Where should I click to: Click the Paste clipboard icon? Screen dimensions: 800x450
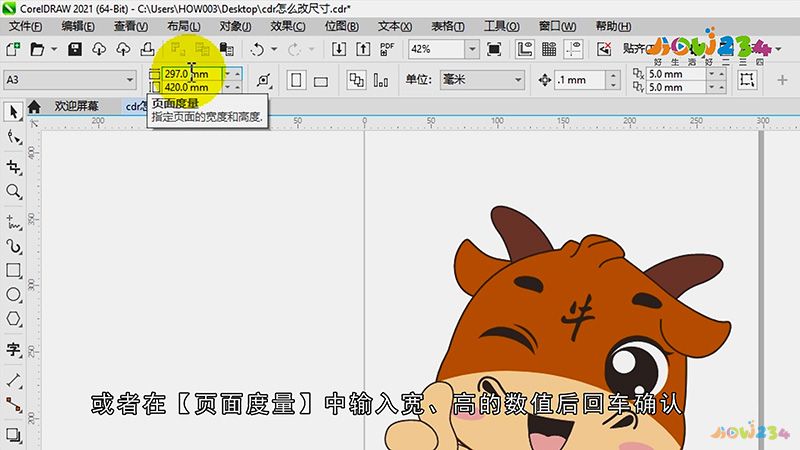227,49
